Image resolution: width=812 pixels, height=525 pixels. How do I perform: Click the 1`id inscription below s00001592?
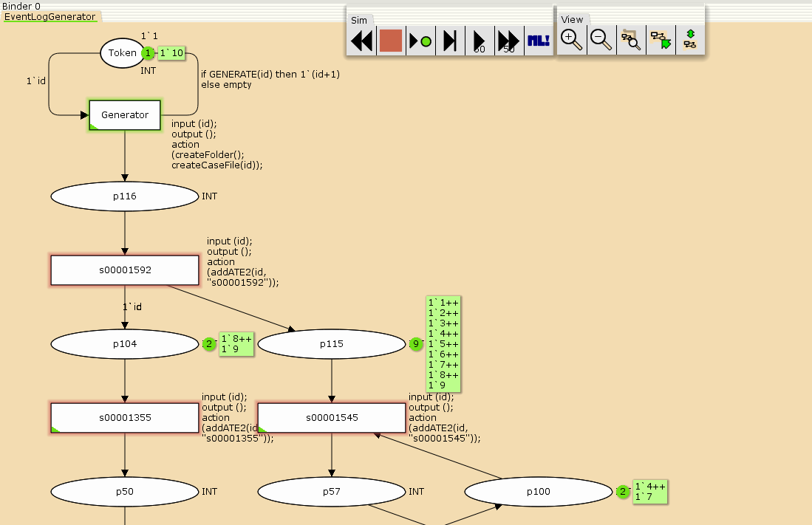tap(132, 306)
